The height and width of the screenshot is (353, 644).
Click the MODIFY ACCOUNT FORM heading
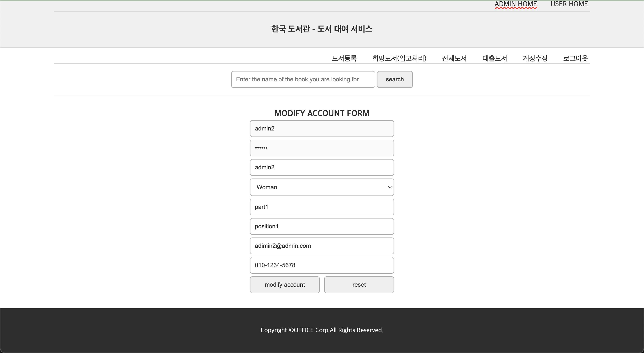(322, 113)
